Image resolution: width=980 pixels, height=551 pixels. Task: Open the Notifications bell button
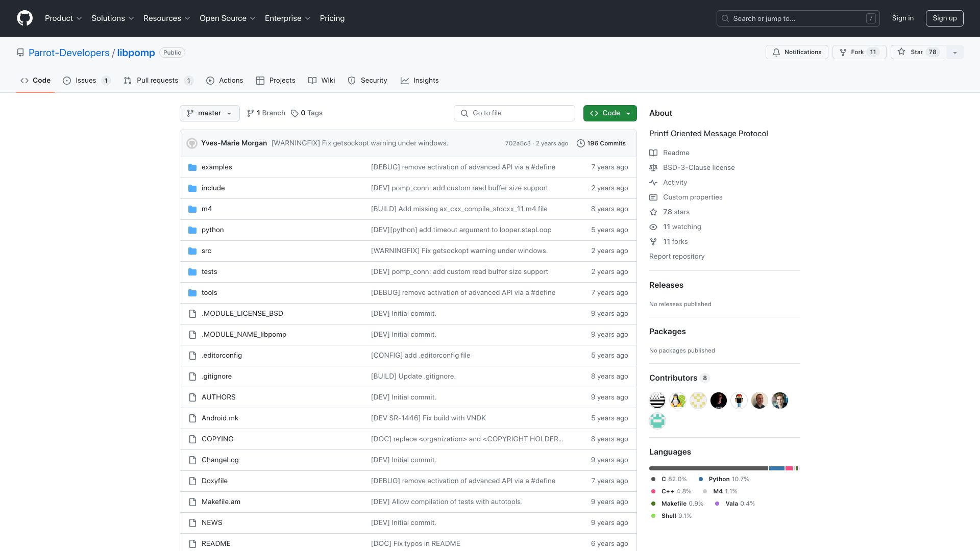(x=797, y=52)
